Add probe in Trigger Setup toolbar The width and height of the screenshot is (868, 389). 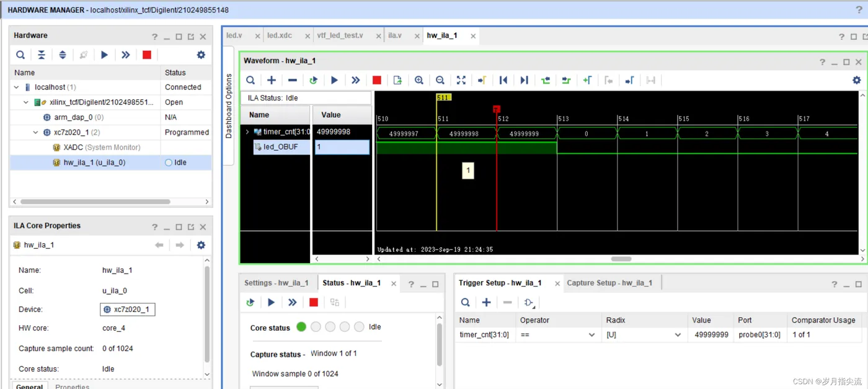pyautogui.click(x=487, y=302)
